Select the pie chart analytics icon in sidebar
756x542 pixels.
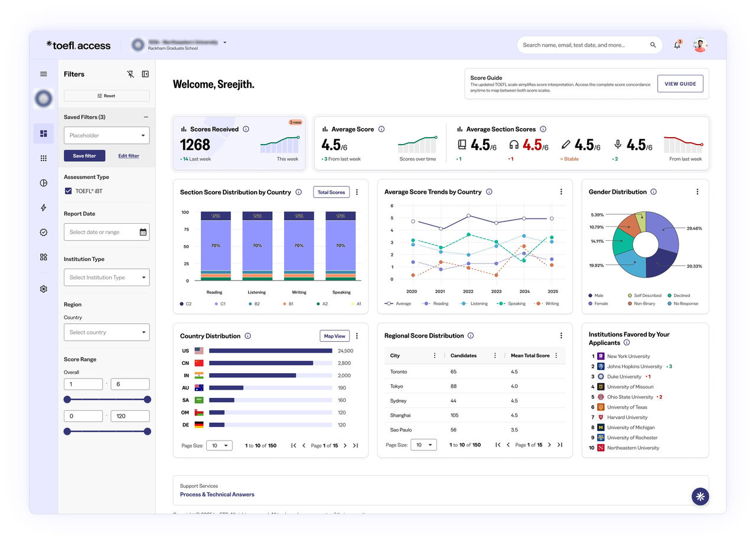click(43, 183)
